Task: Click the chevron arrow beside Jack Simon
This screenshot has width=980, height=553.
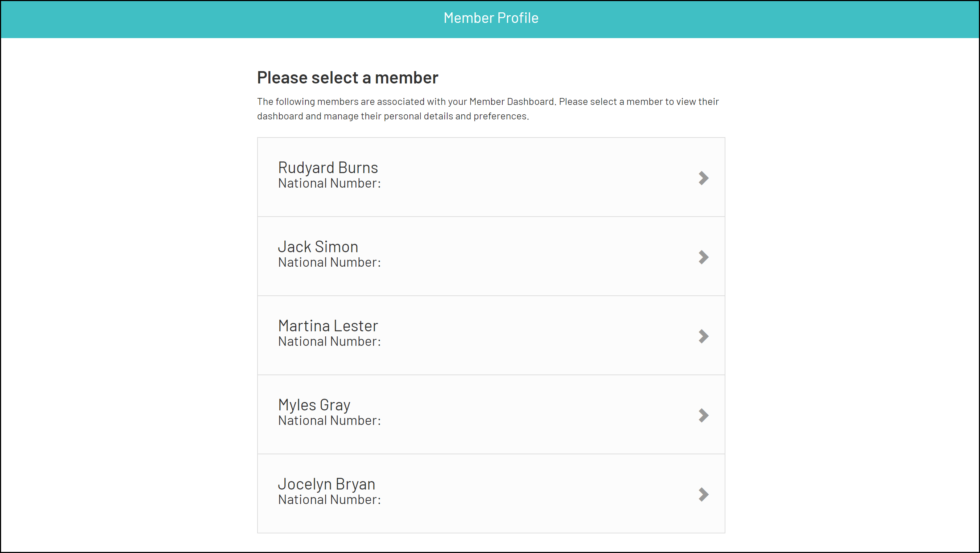Action: pyautogui.click(x=703, y=257)
